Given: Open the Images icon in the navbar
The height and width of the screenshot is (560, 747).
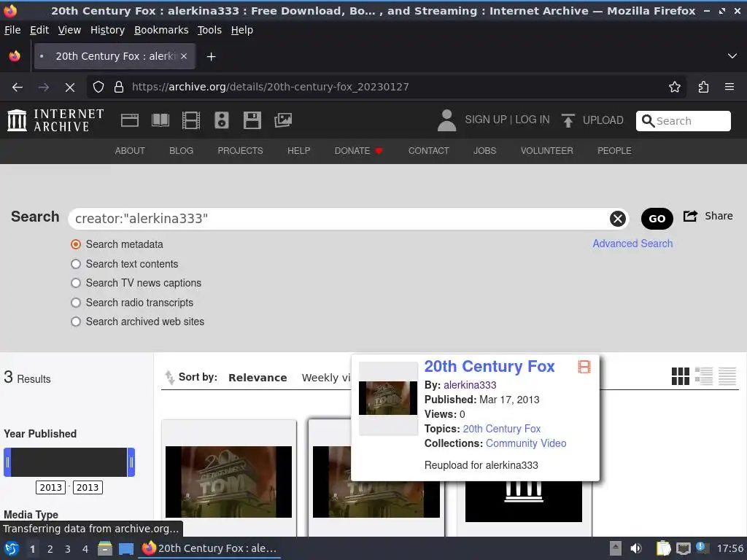Looking at the screenshot, I should click(x=283, y=120).
